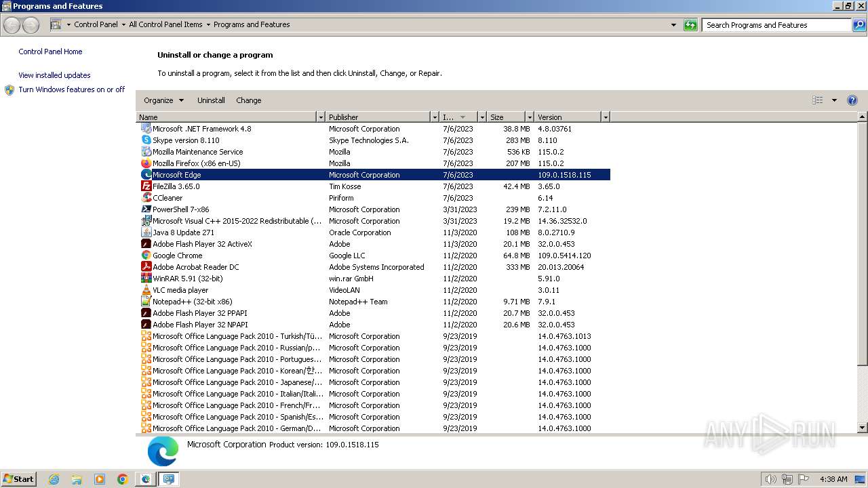Open View installed updates link
Image resolution: width=868 pixels, height=488 pixels.
(54, 75)
